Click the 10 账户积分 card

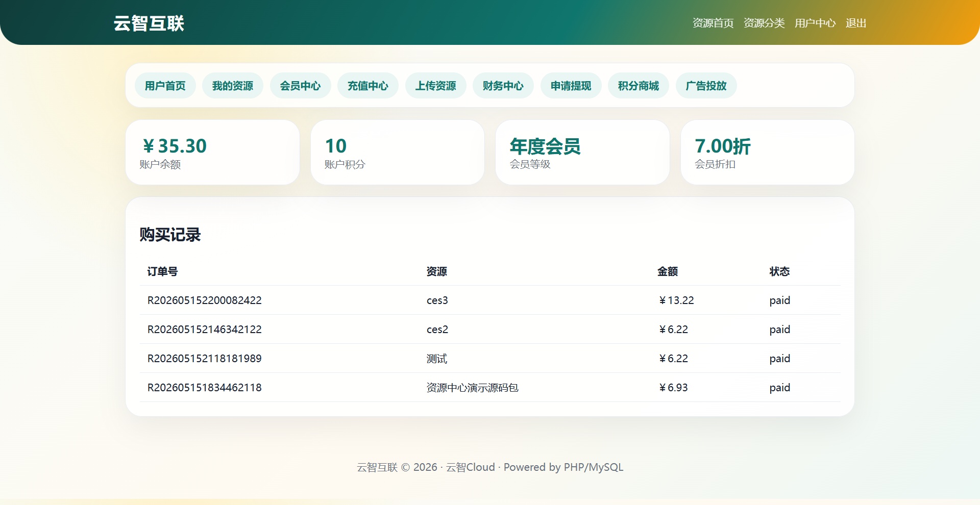pos(398,152)
